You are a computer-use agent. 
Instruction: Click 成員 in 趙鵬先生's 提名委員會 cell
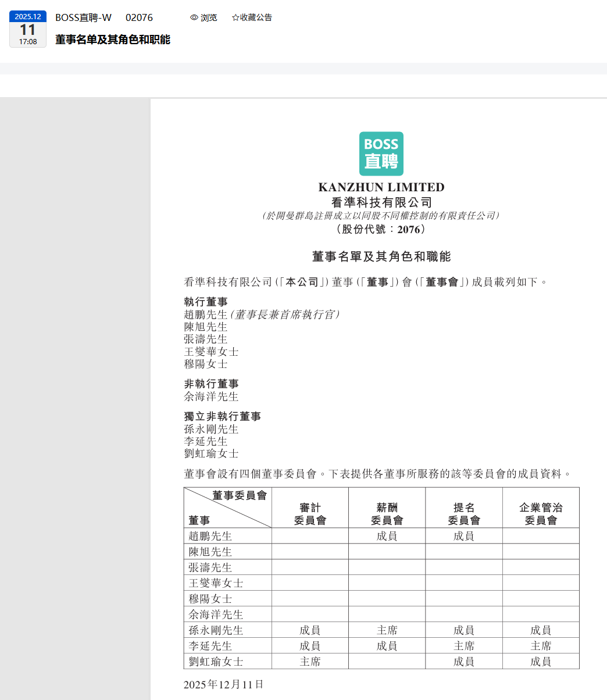(x=464, y=536)
